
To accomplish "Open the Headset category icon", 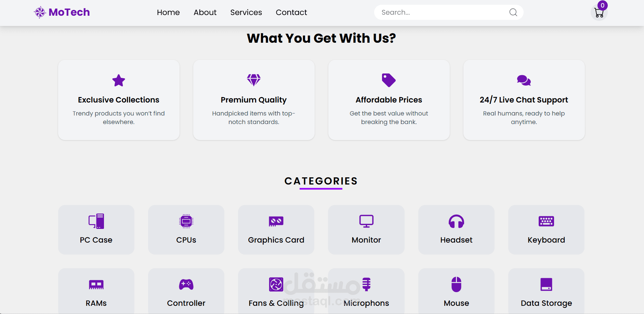I will pos(456,221).
